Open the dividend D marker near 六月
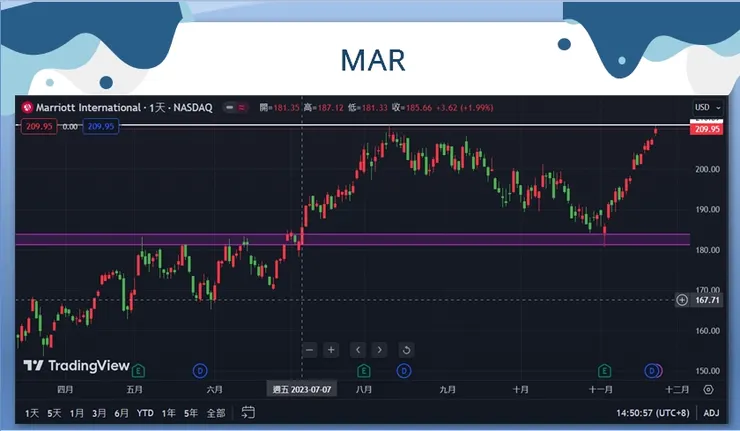The height and width of the screenshot is (431, 740). coord(200,371)
